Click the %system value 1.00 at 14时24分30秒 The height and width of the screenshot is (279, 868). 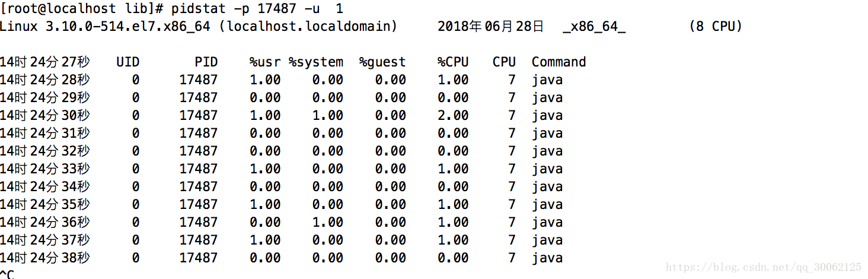(328, 116)
